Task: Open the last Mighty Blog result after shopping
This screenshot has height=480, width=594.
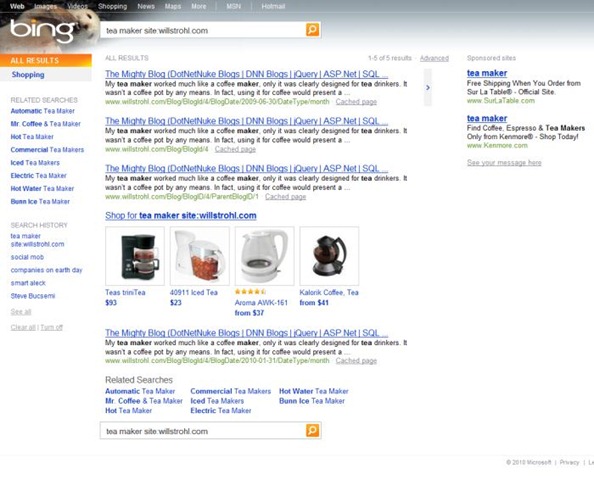Action: click(x=247, y=333)
